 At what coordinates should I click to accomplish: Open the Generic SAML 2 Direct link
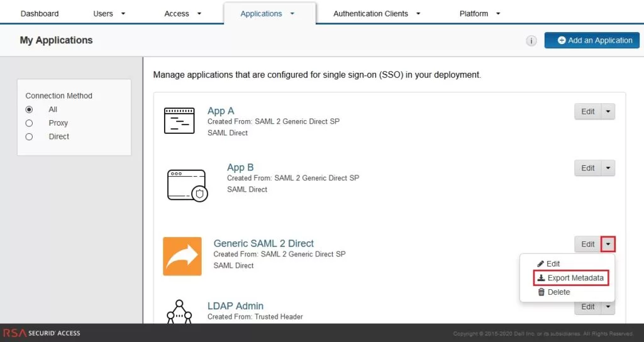click(264, 243)
